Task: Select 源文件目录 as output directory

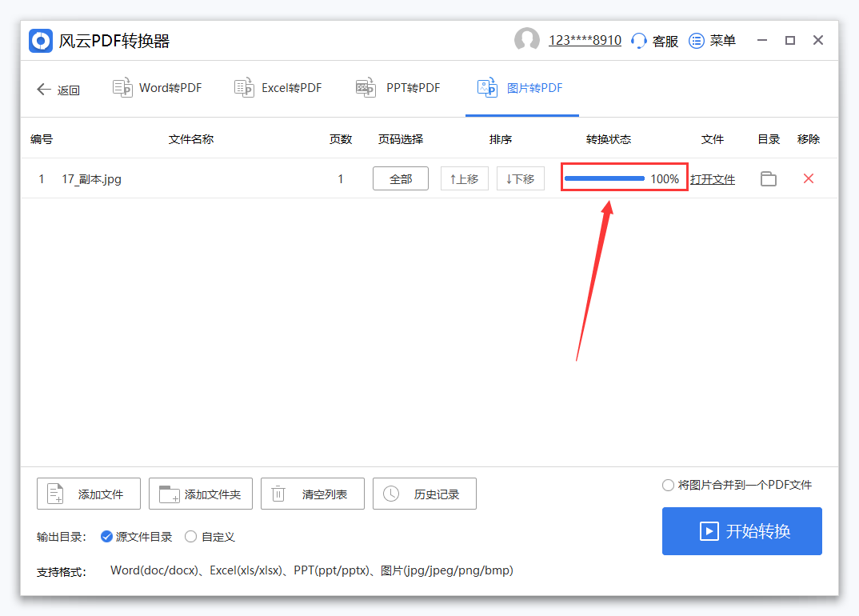Action: pyautogui.click(x=106, y=537)
